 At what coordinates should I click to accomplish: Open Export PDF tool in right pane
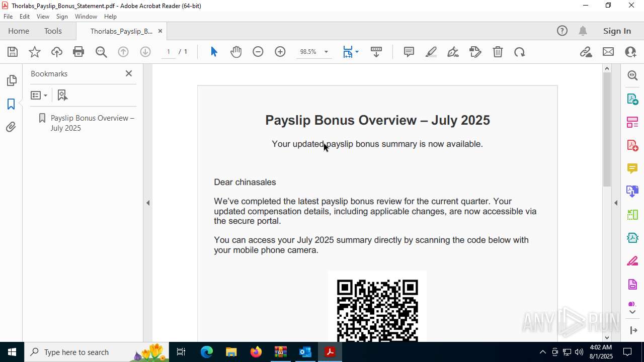click(x=632, y=99)
